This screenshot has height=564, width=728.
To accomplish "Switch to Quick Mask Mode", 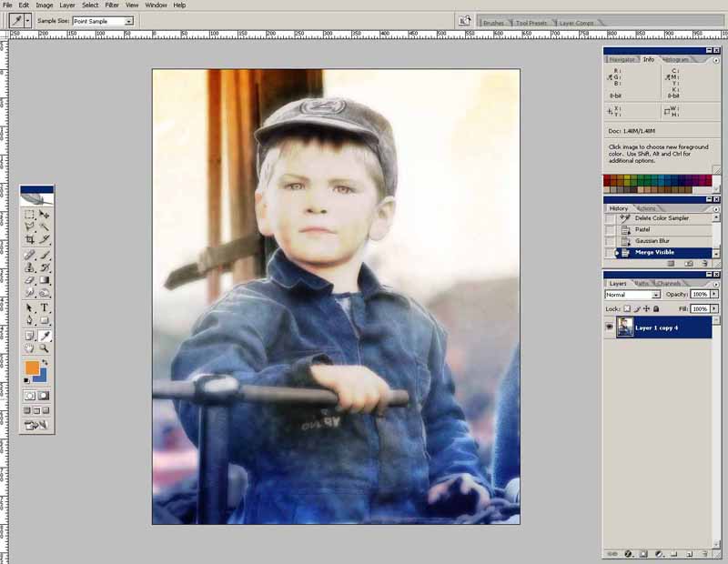I will coord(44,396).
